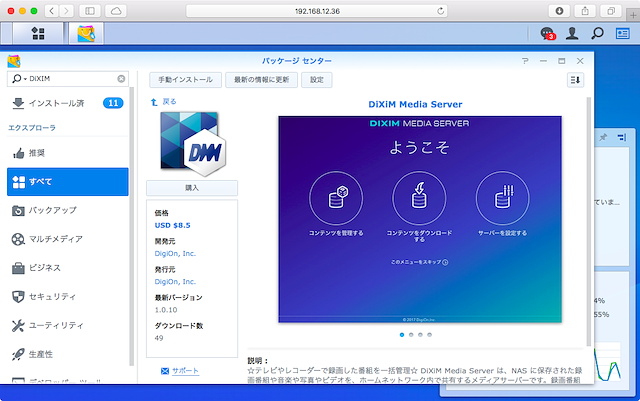Click the DiXiM Media Server screenshot
640x401 pixels.
(x=420, y=219)
